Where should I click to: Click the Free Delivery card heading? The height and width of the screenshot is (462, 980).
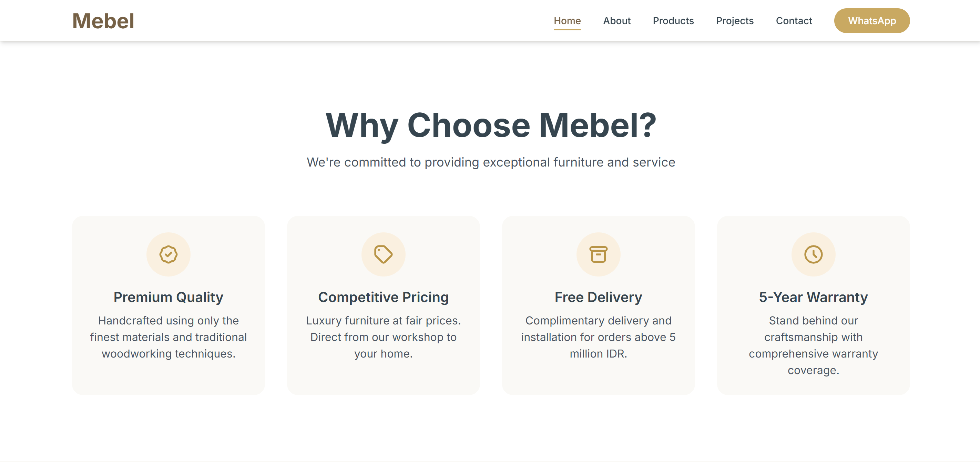tap(598, 297)
